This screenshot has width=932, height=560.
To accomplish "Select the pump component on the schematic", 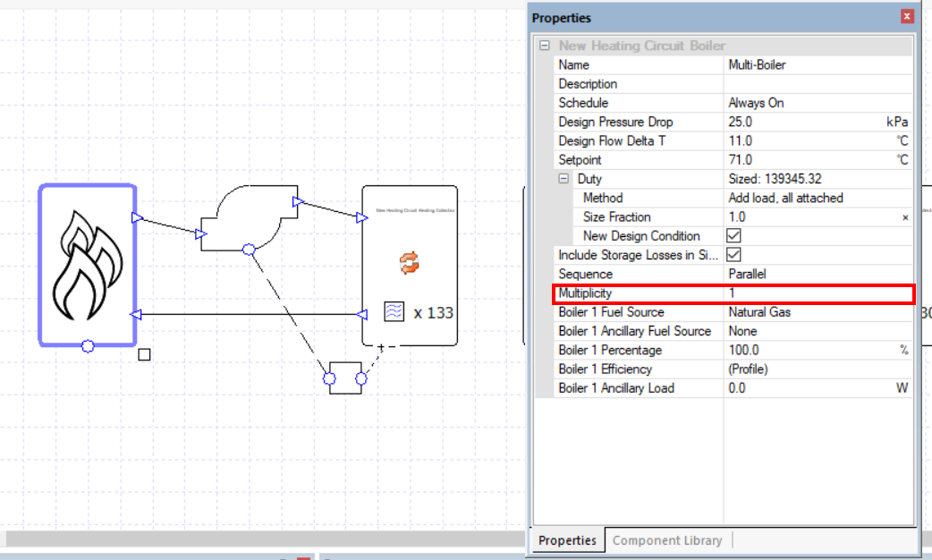I will click(249, 217).
